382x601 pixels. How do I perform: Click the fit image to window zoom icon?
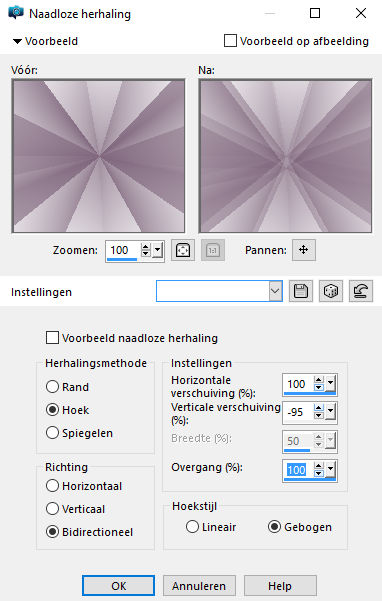[183, 250]
